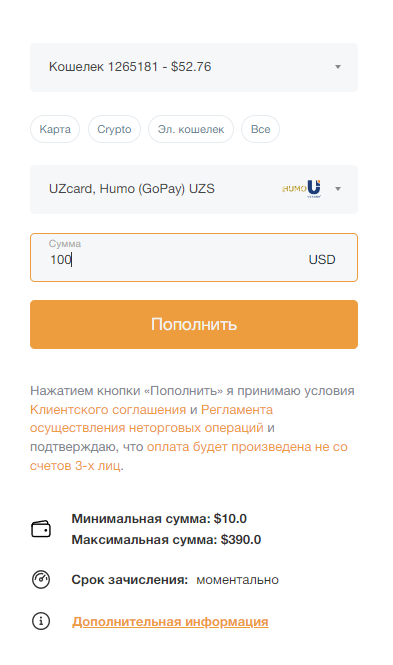Open the Кошелек 1265181 wallet dropdown
Viewport: 393px width, 665px height.
194,67
